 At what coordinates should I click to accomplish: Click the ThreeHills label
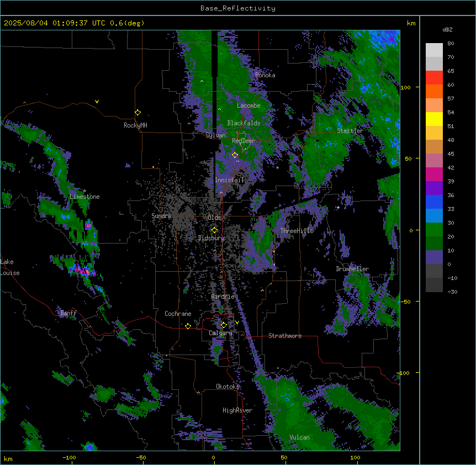[297, 231]
